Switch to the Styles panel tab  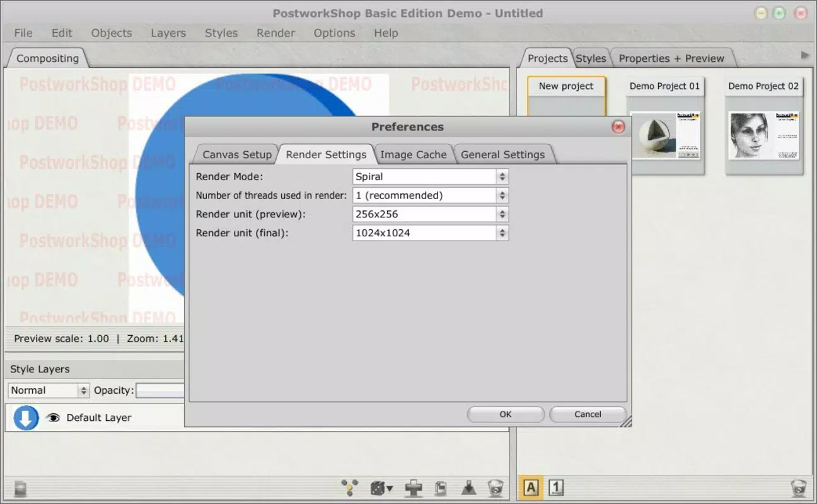point(591,58)
